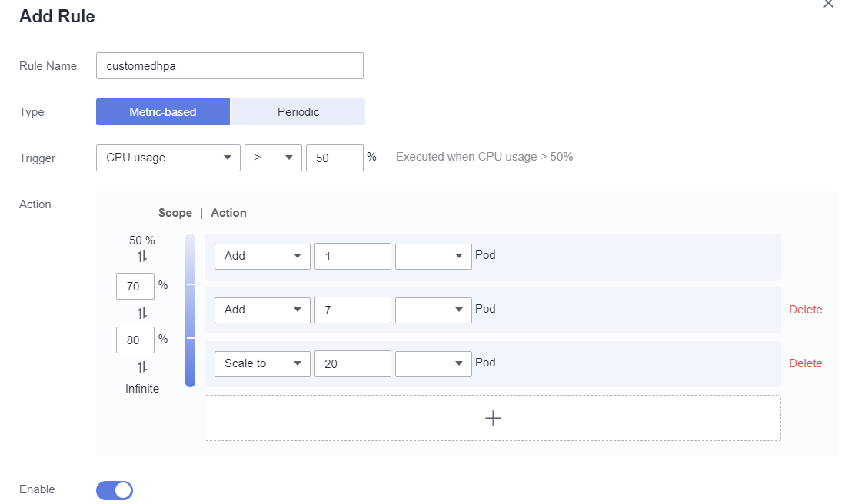Open the CPU usage trigger dropdown
Viewport: 845px width, 504px height.
click(x=168, y=157)
